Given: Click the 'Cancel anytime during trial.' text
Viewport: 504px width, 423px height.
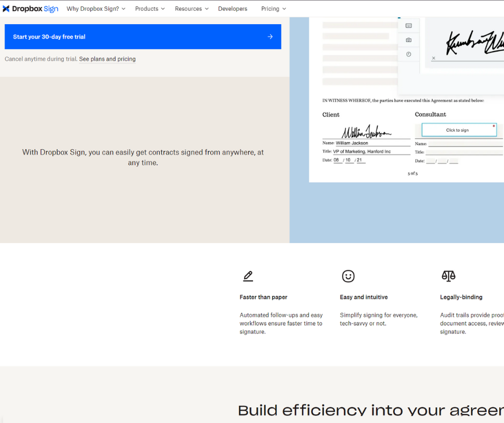Looking at the screenshot, I should pos(41,59).
